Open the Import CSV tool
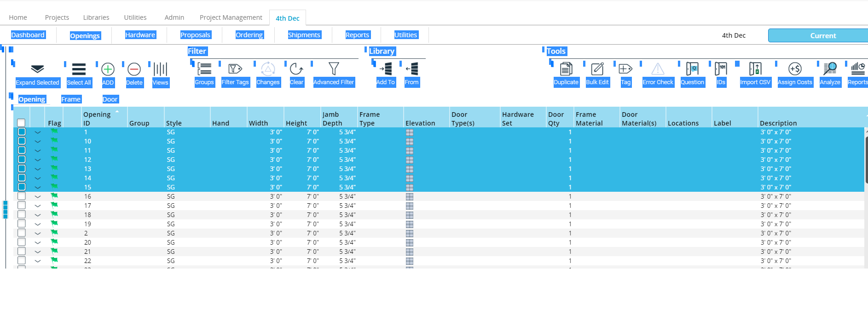This screenshot has height=332, width=868. coord(755,69)
